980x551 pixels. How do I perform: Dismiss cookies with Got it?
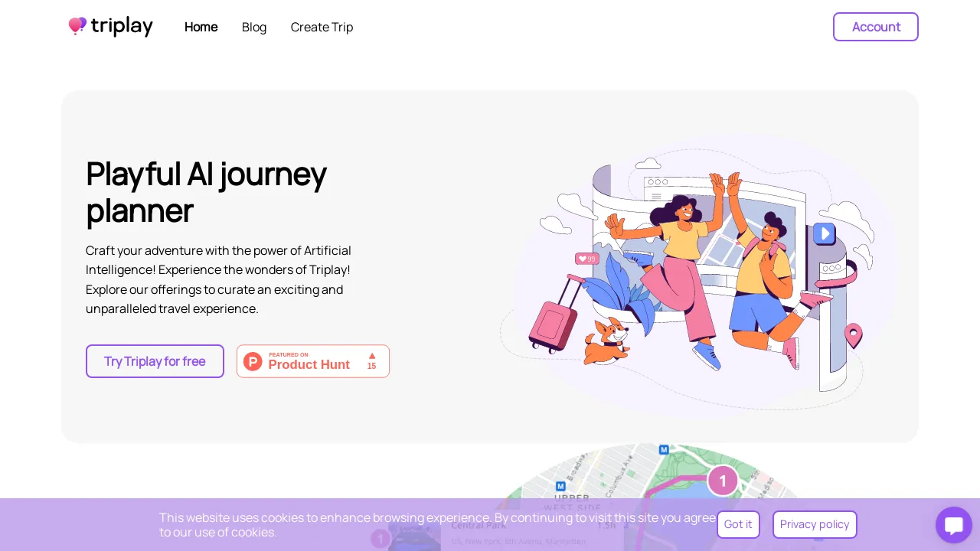738,524
